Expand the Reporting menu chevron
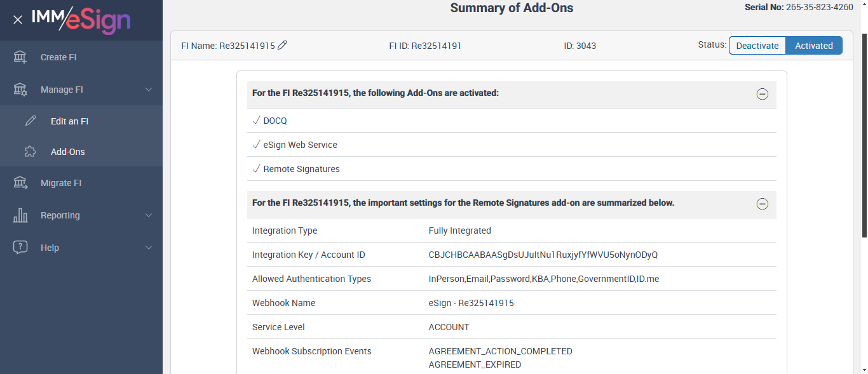Viewport: 868px width, 374px height. [x=149, y=215]
